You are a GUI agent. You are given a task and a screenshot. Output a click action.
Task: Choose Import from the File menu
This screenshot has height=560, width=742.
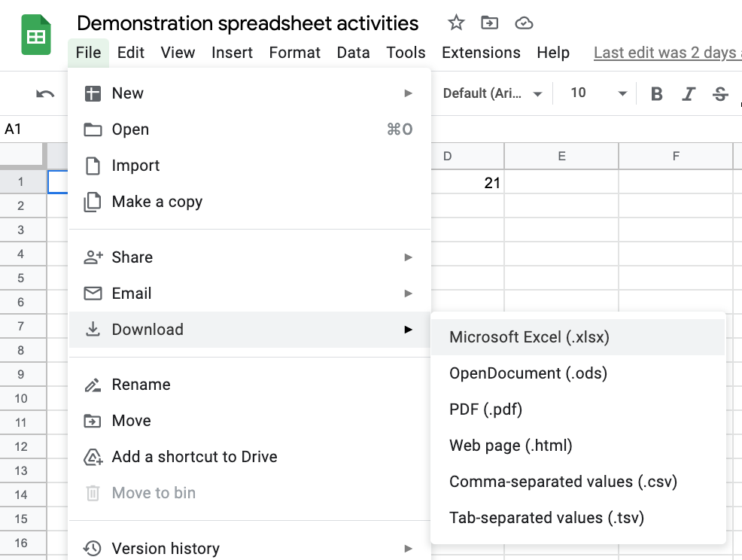tap(249, 166)
